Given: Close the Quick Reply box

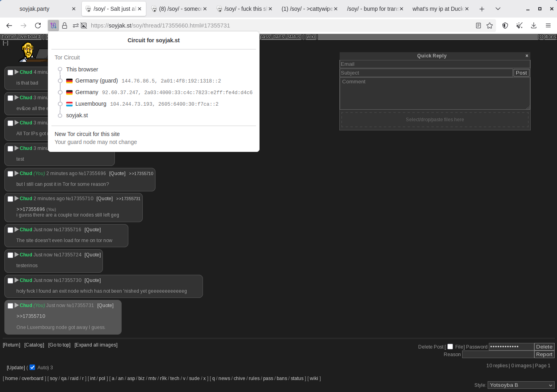Looking at the screenshot, I should [x=527, y=56].
